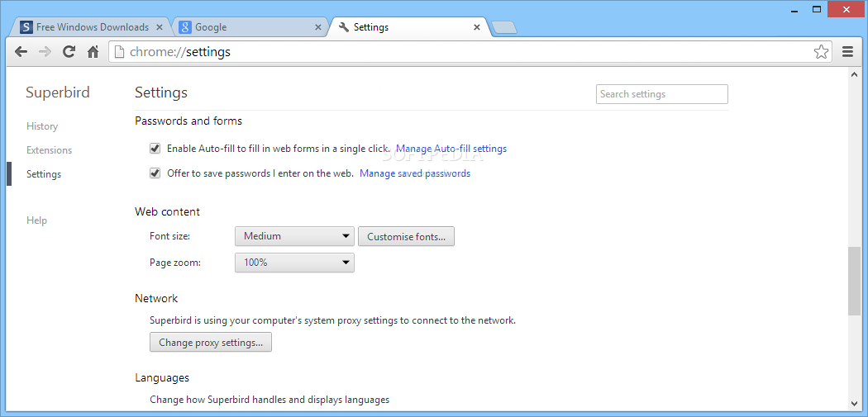The height and width of the screenshot is (417, 868).
Task: Reload the page with the refresh icon
Action: [x=69, y=52]
